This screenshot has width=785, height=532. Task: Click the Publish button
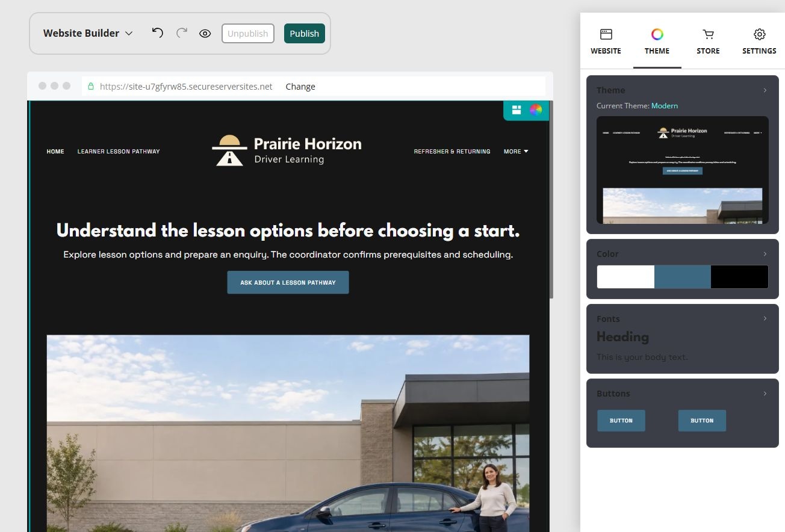pyautogui.click(x=305, y=34)
